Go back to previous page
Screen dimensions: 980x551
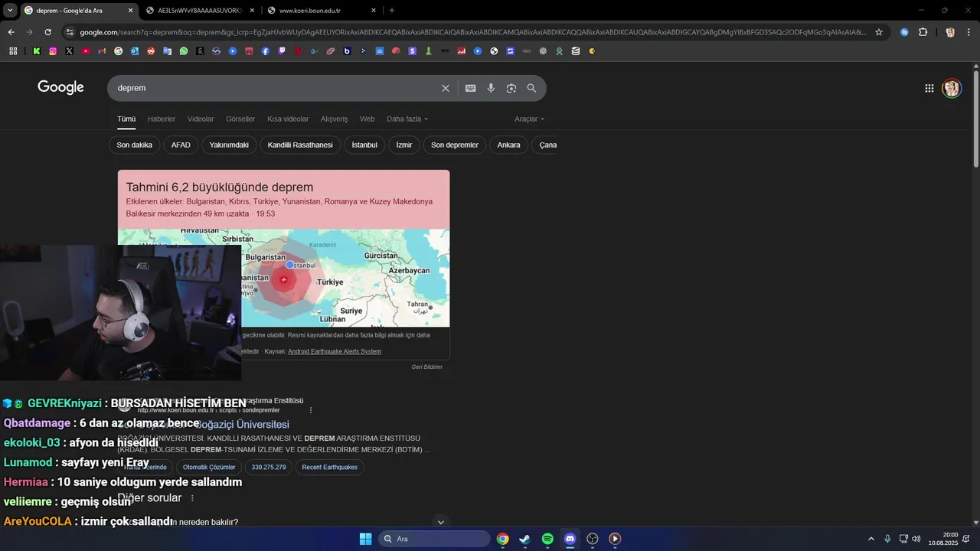(11, 32)
